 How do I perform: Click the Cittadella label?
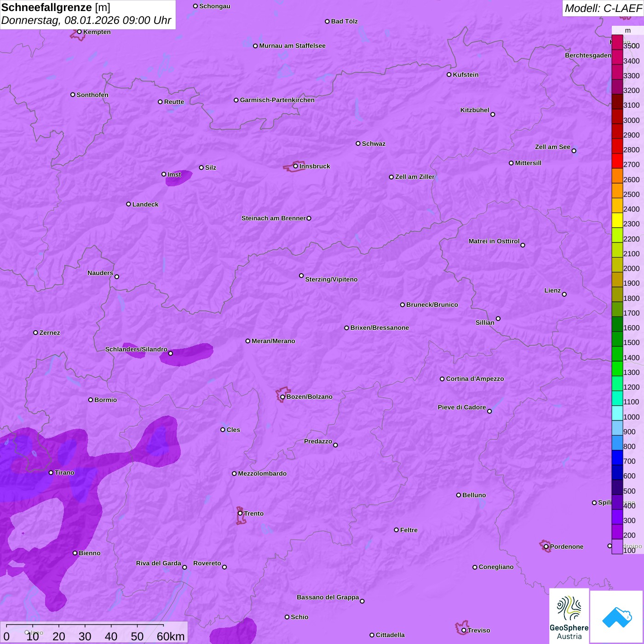(x=390, y=635)
